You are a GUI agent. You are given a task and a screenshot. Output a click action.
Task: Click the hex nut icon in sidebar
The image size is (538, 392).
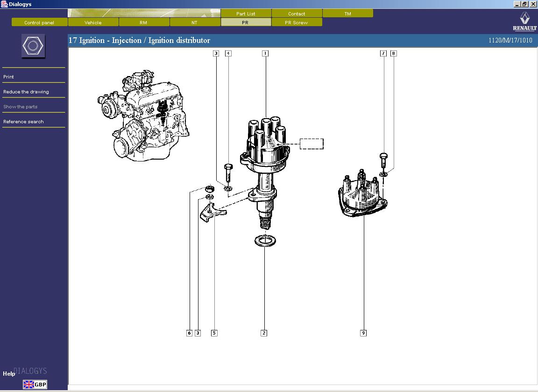point(33,46)
